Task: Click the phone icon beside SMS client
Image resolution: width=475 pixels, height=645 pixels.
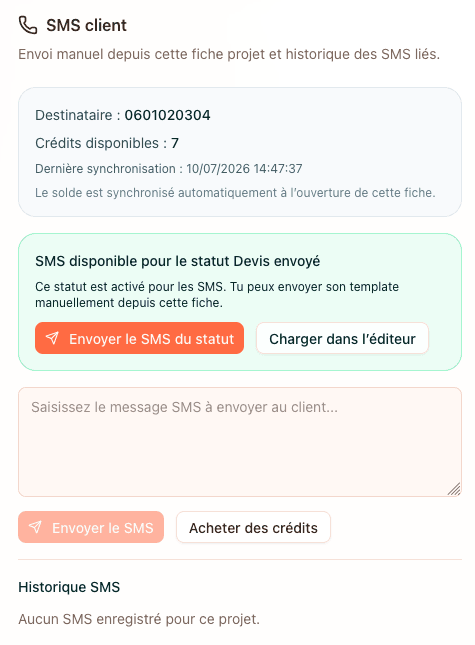Action: point(28,25)
